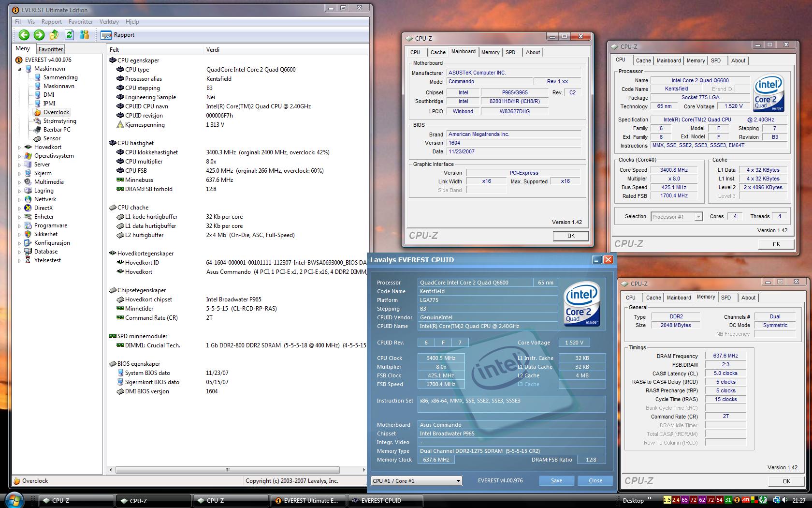Switch to Cache tab in CPU-Z CPU window

[x=643, y=60]
